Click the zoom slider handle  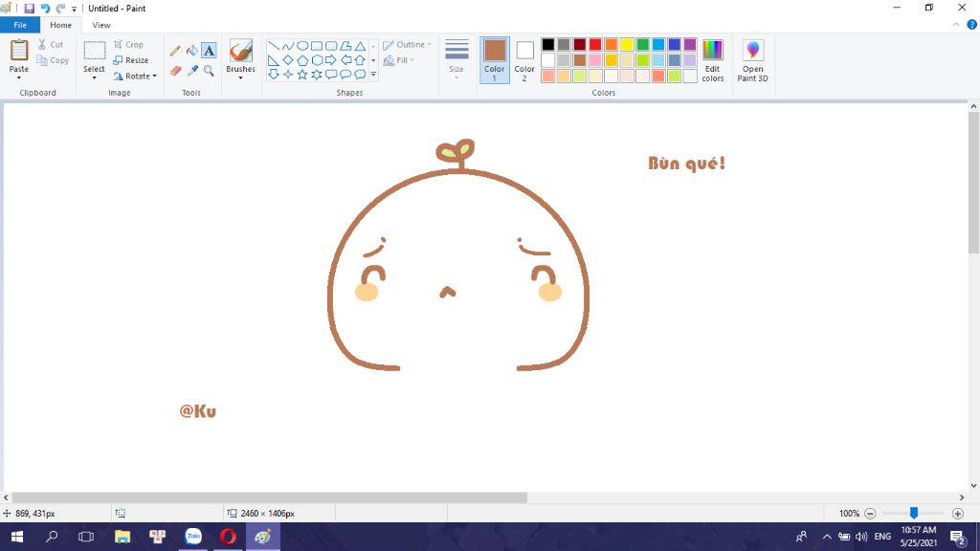coord(914,513)
